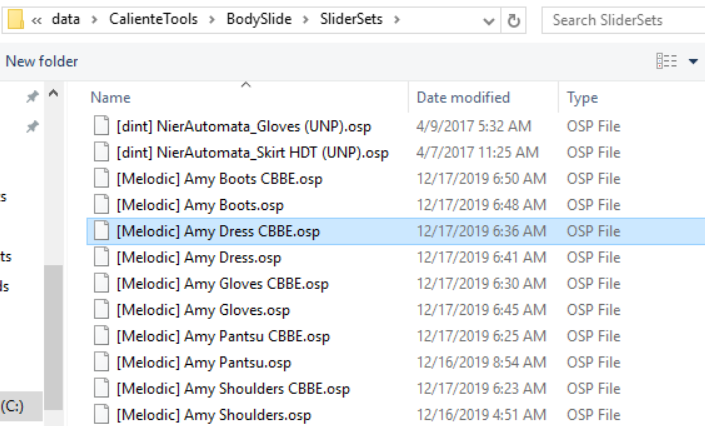Image resolution: width=705 pixels, height=426 pixels.
Task: Click file icon of Amy Boots.osp
Action: (101, 204)
